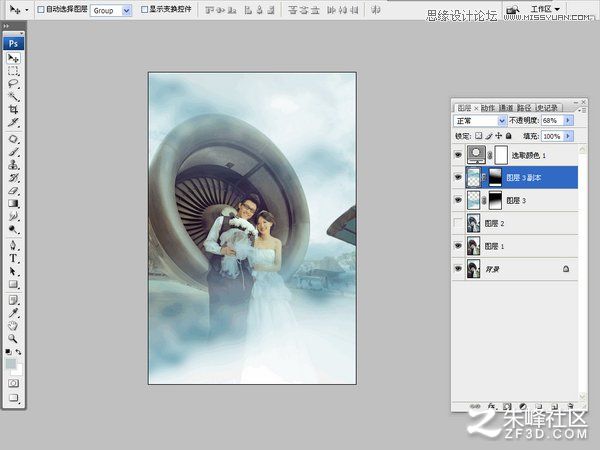
Task: Switch to the Channels tab
Action: [x=505, y=108]
